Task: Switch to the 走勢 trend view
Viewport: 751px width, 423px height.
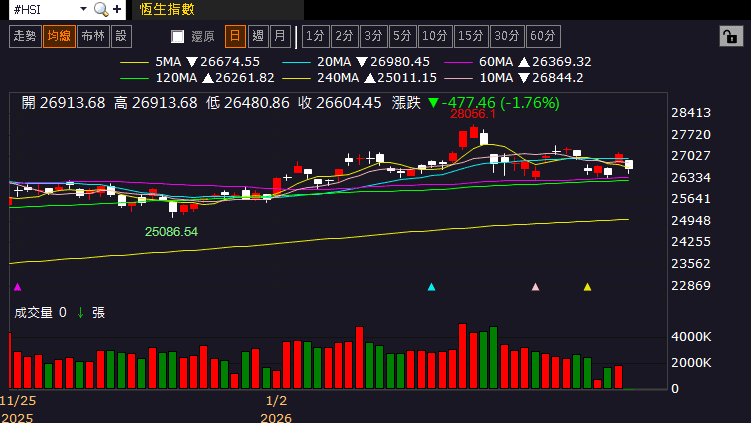Action: 25,36
